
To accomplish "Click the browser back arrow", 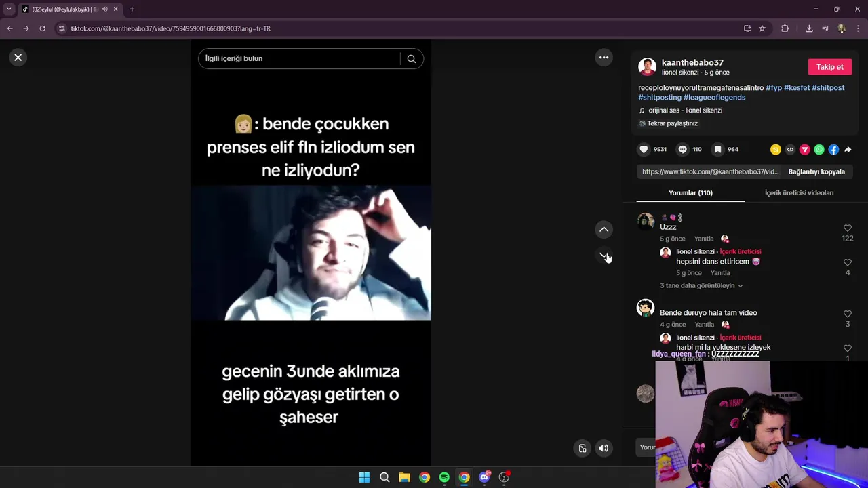I will (9, 28).
